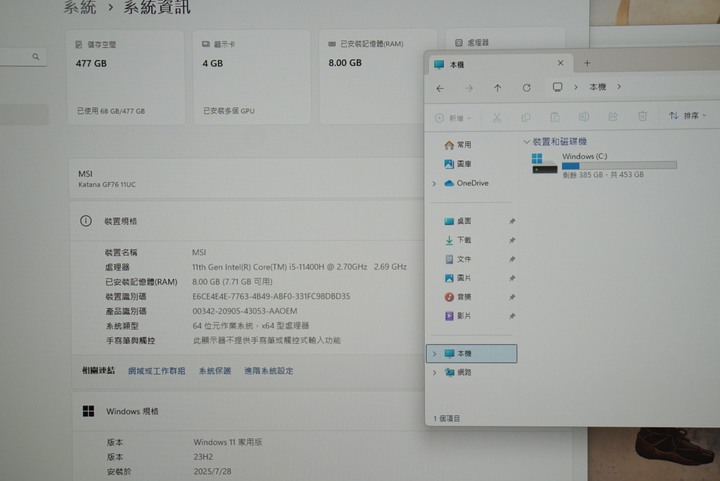Click the 23H2 version value

tap(203, 457)
